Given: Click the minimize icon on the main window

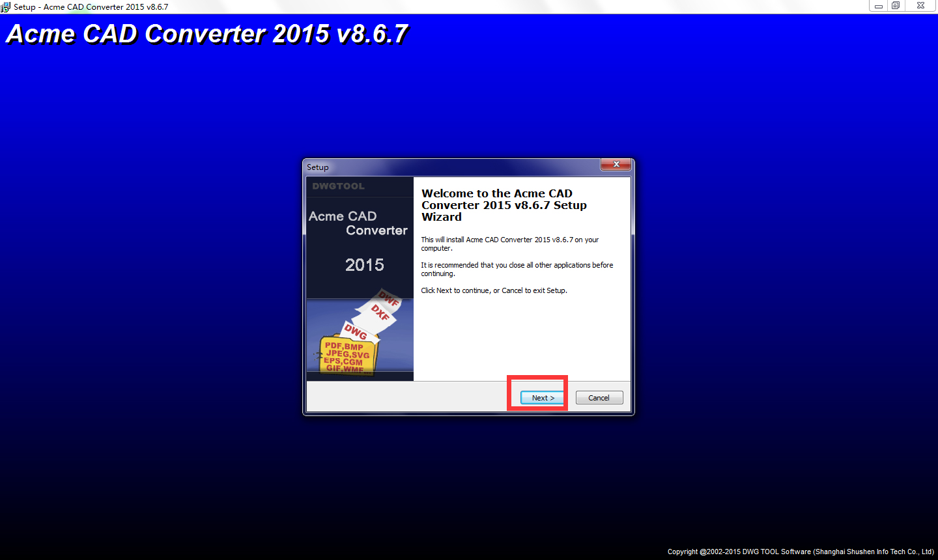Looking at the screenshot, I should point(878,6).
